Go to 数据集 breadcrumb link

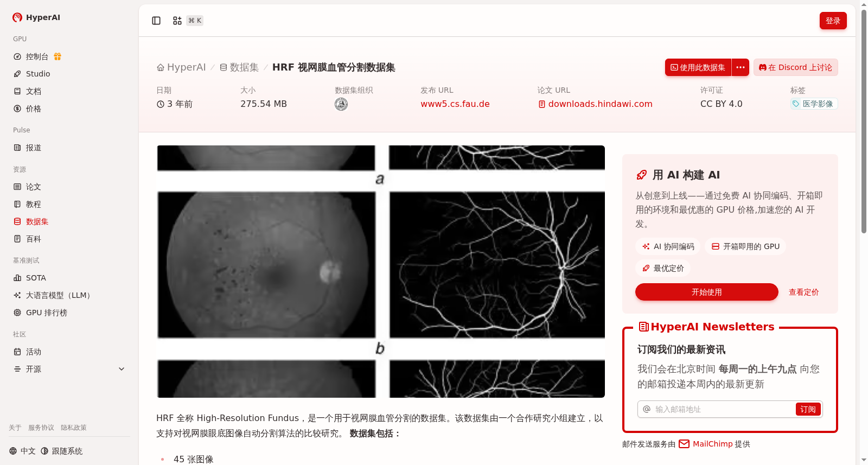[239, 67]
